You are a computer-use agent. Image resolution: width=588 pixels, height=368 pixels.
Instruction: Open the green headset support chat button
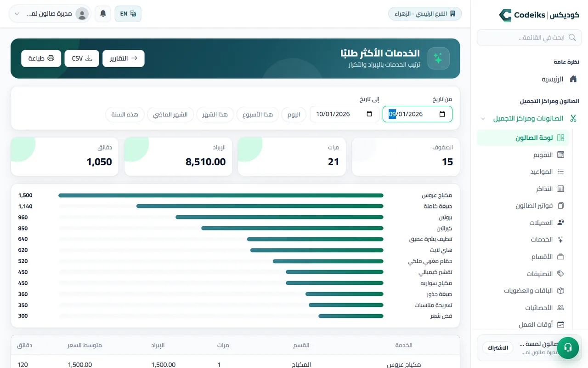[x=568, y=347]
